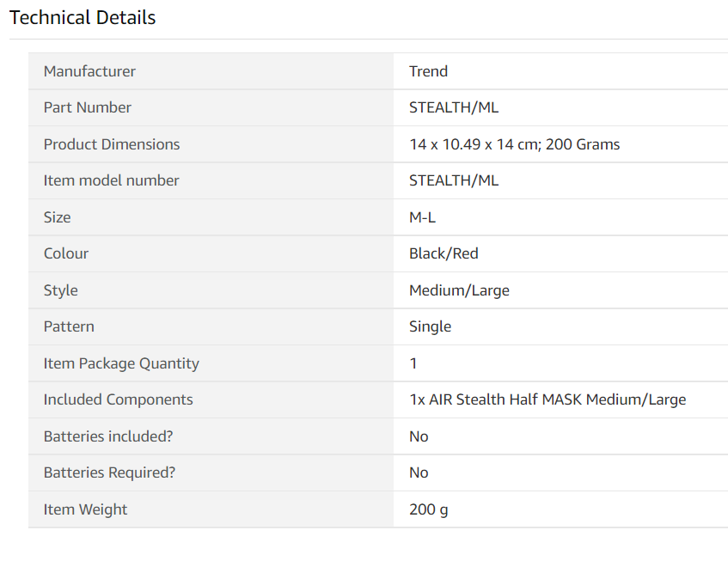
Task: Select the Single pattern value
Action: [x=430, y=326]
